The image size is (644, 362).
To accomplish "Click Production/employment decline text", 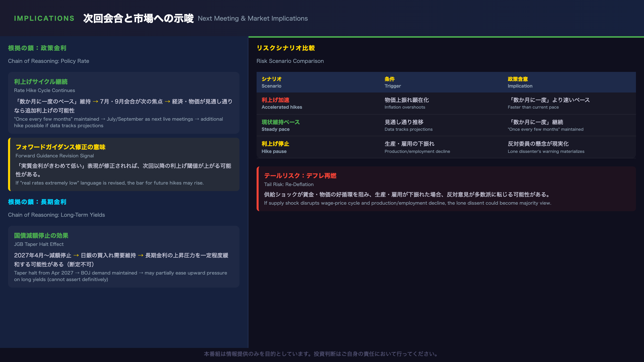I will click(417, 151).
